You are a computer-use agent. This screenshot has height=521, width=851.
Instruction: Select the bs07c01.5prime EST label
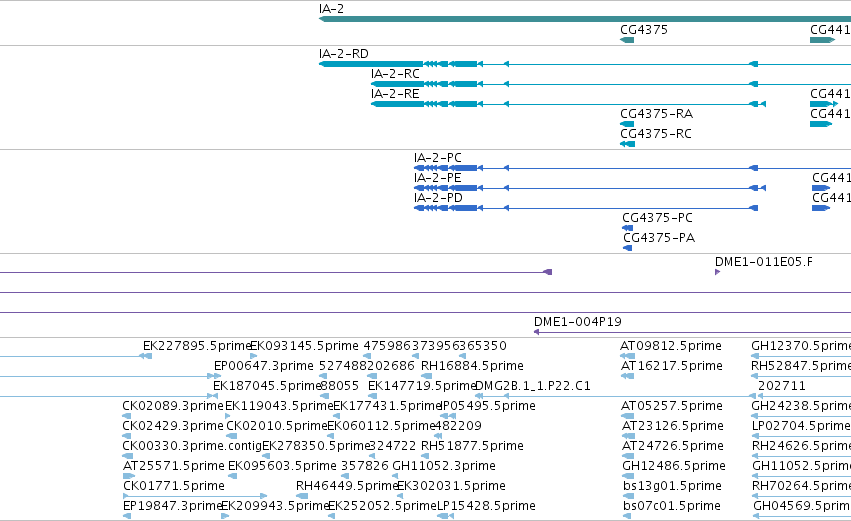672,507
